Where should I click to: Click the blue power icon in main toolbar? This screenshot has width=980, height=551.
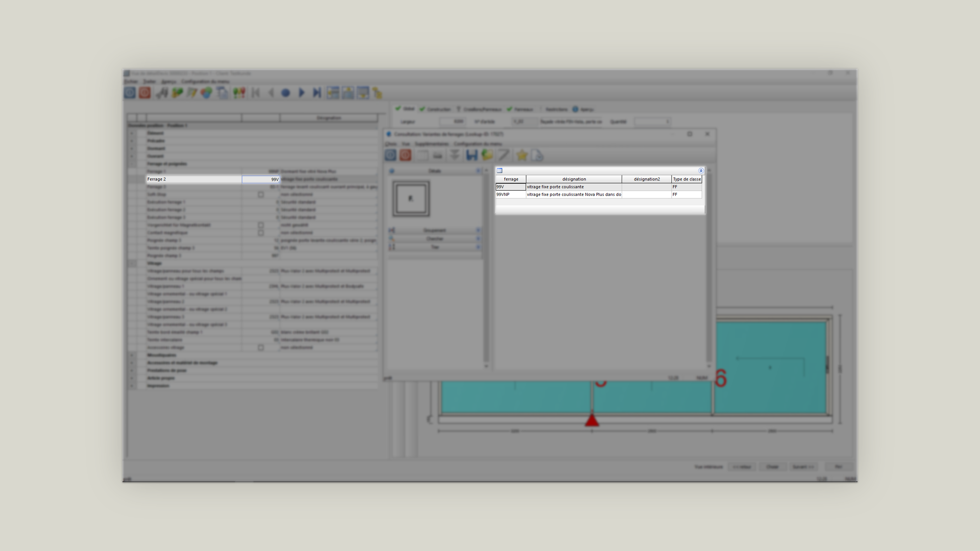pos(130,92)
